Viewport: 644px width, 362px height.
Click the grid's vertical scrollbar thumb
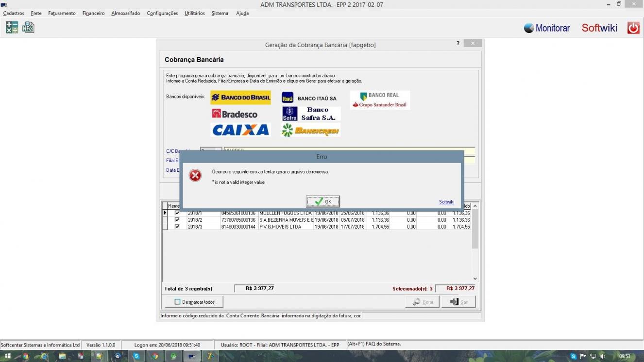tap(475, 229)
